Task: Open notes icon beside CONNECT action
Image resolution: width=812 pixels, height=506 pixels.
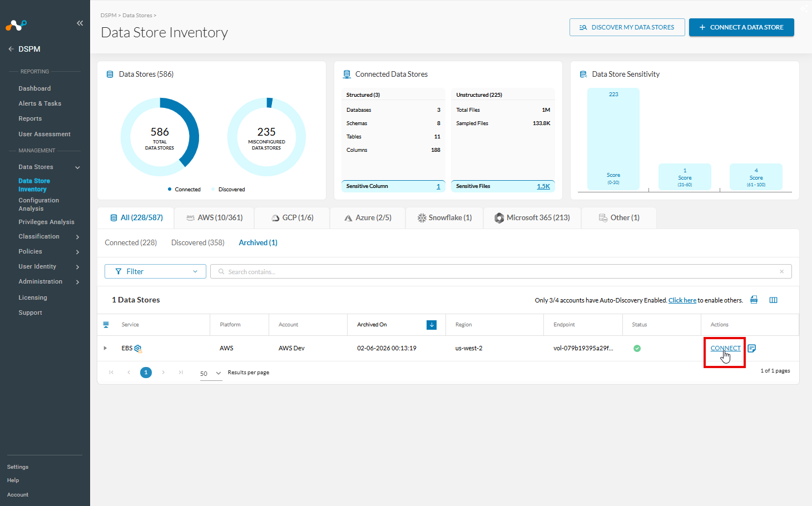Action: 751,348
